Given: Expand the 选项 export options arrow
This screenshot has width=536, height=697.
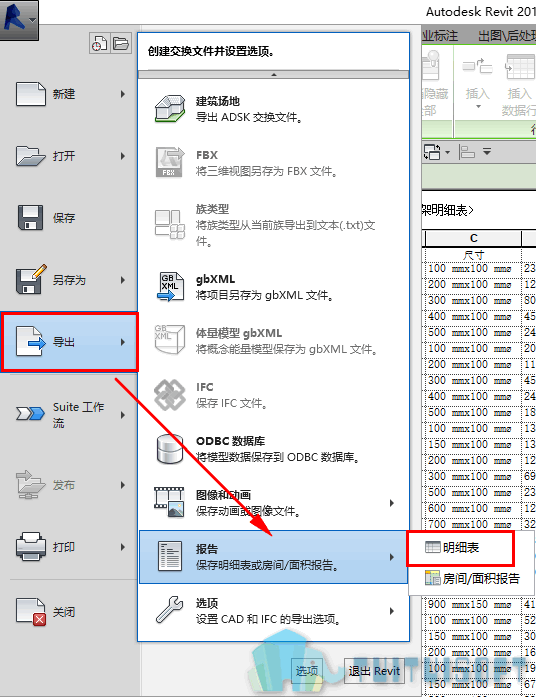Looking at the screenshot, I should coord(392,611).
